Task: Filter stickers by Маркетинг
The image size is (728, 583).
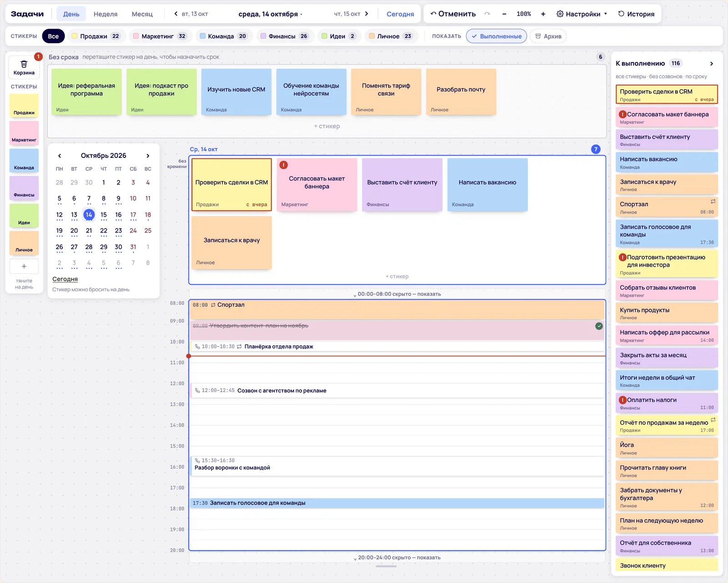Action: coord(160,36)
